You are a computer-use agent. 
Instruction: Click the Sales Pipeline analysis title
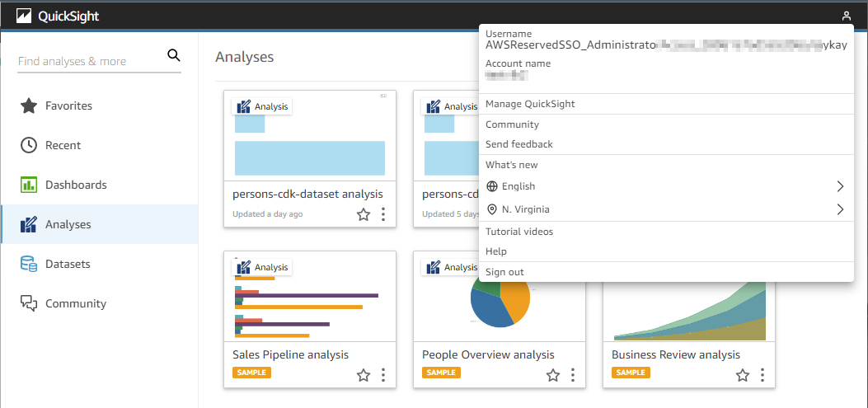[x=291, y=355]
